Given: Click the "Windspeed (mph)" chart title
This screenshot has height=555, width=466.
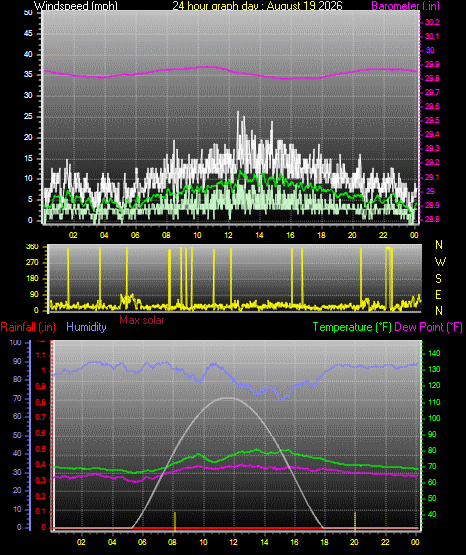Looking at the screenshot, I should tap(75, 6).
